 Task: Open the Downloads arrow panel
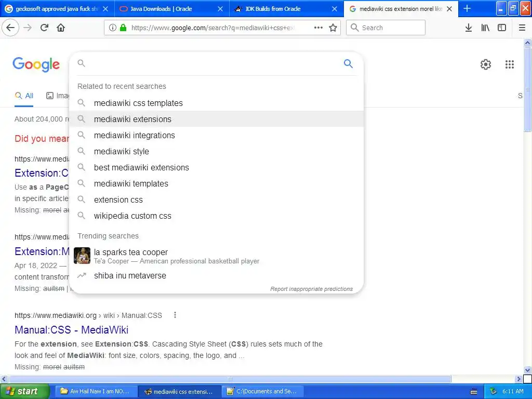click(469, 28)
